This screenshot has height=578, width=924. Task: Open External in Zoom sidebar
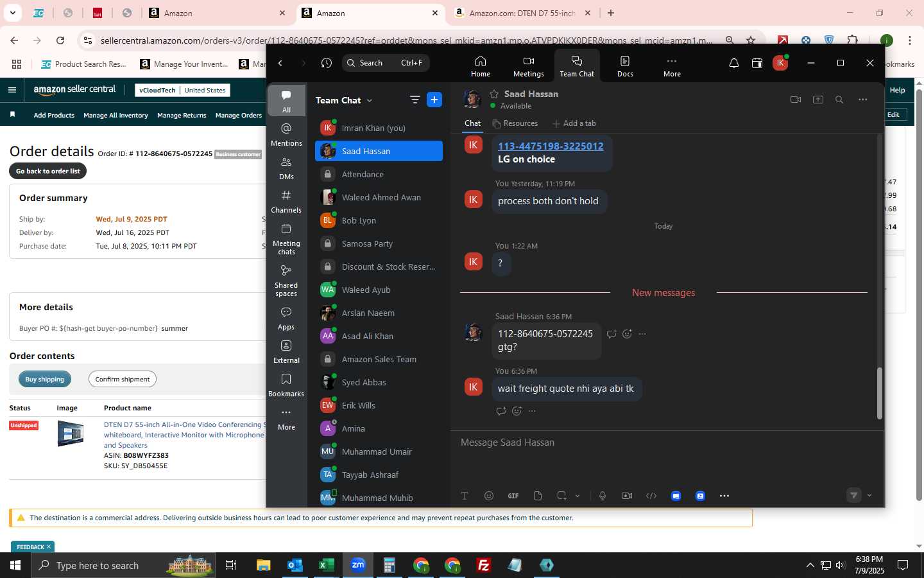[x=286, y=351]
